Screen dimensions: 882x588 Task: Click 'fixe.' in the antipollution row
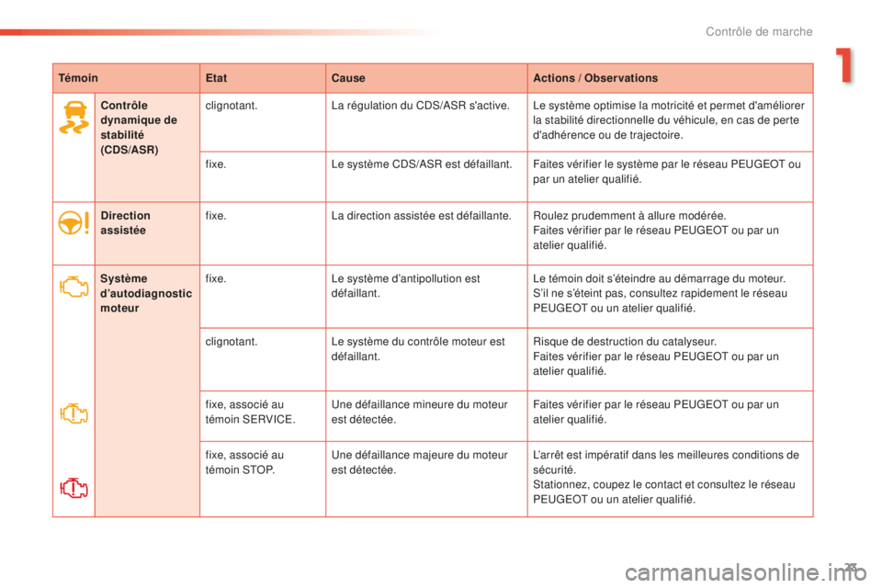tap(215, 278)
